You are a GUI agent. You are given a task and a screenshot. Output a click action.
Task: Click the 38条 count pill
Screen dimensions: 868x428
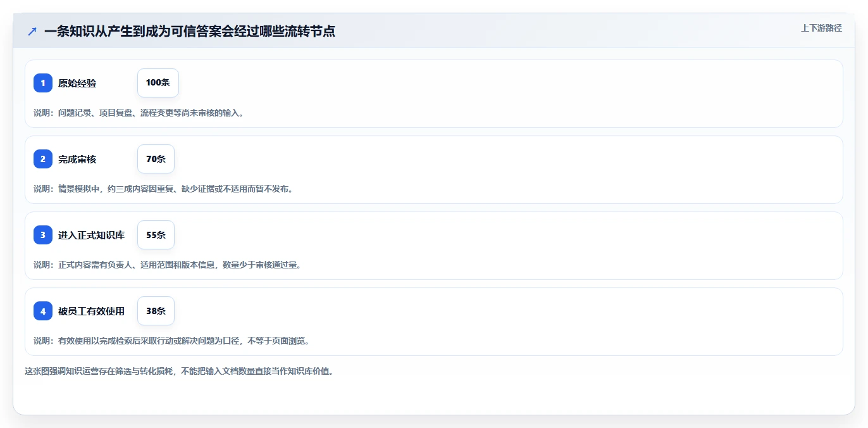(x=156, y=311)
